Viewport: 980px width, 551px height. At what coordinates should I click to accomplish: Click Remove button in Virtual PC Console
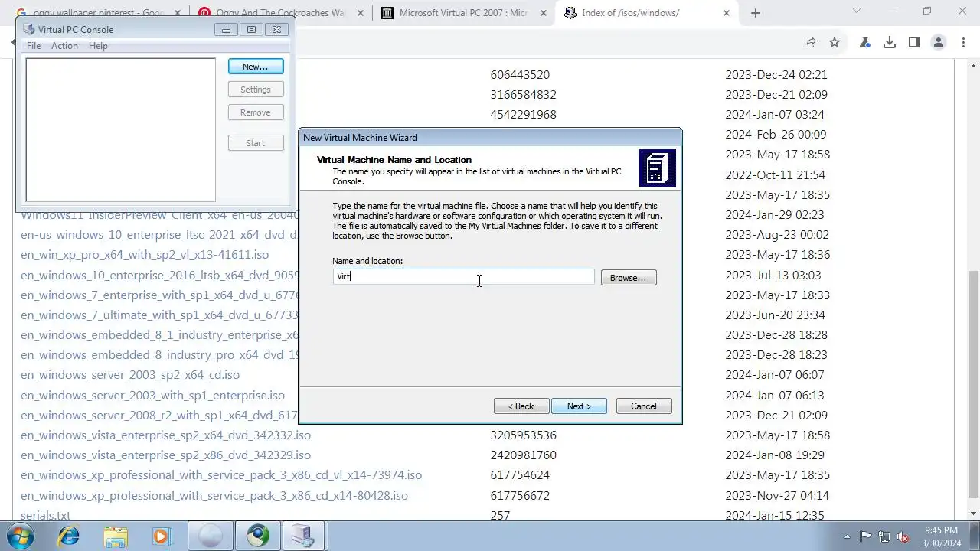click(256, 112)
